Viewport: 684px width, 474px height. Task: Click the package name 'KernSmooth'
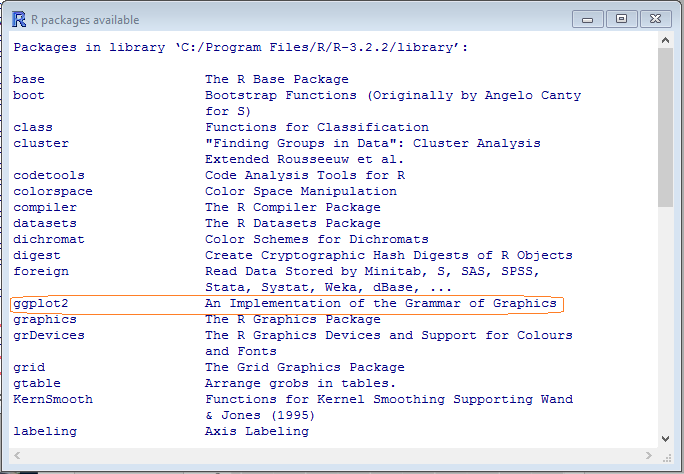(53, 399)
